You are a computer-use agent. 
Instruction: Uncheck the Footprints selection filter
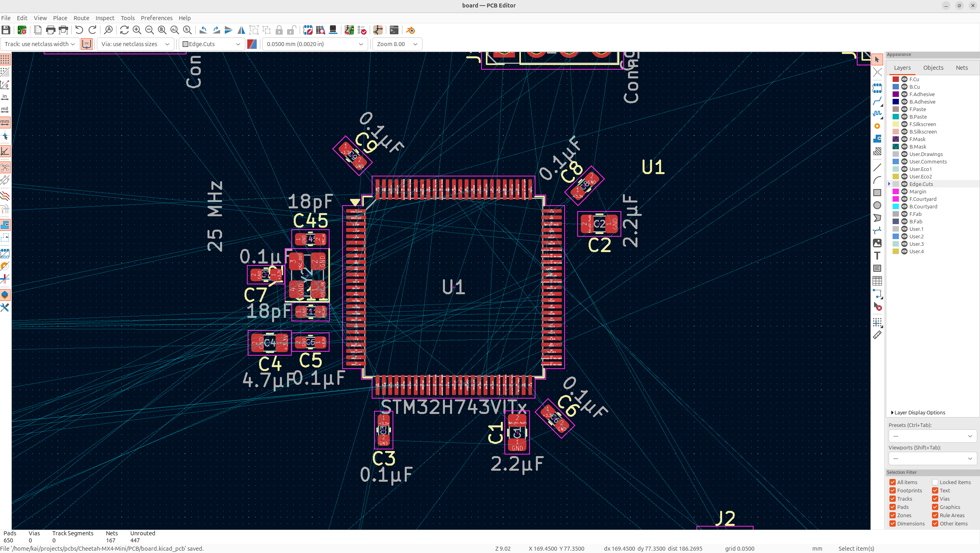[893, 490]
